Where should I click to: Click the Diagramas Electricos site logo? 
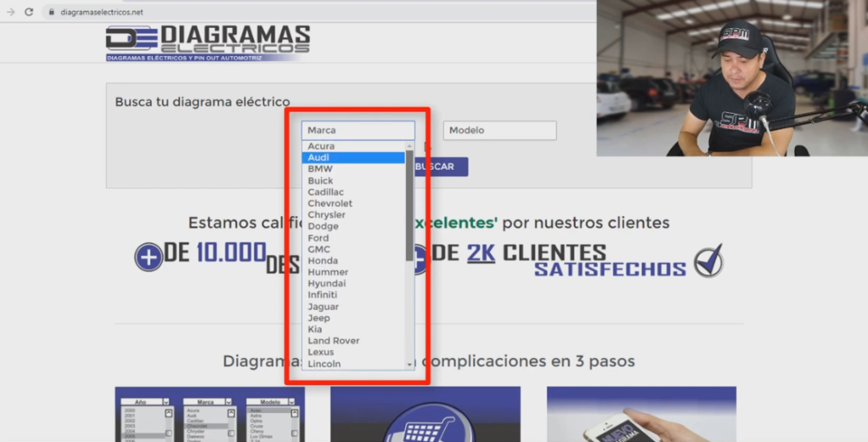click(208, 43)
